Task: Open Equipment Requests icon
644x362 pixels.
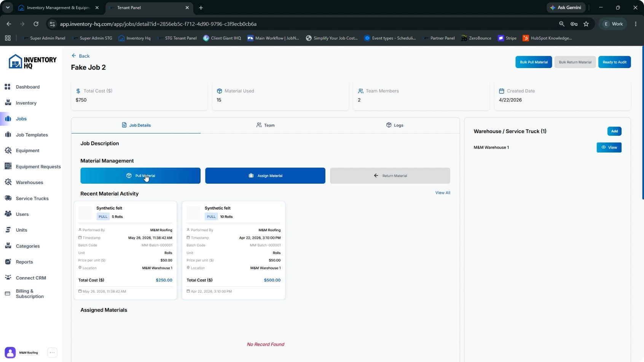Action: pos(8,166)
